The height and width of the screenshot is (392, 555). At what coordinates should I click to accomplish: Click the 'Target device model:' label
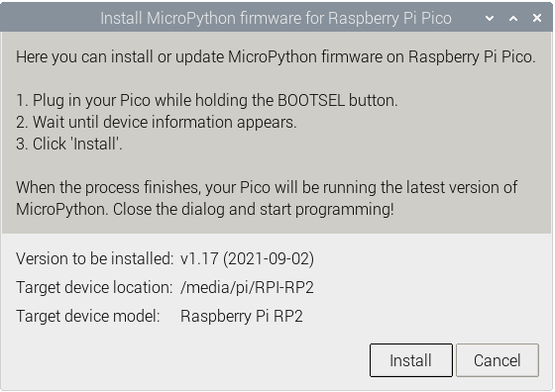[88, 316]
